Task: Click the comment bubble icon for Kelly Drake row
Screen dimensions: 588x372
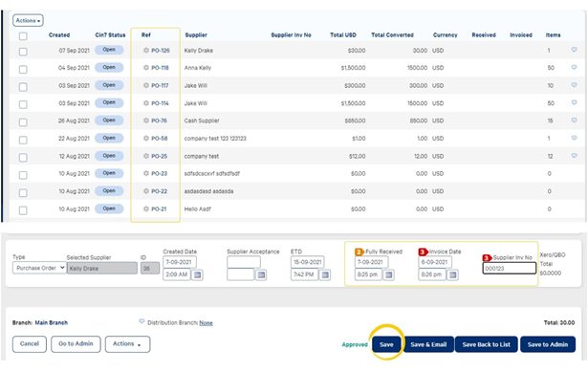Action: point(574,50)
